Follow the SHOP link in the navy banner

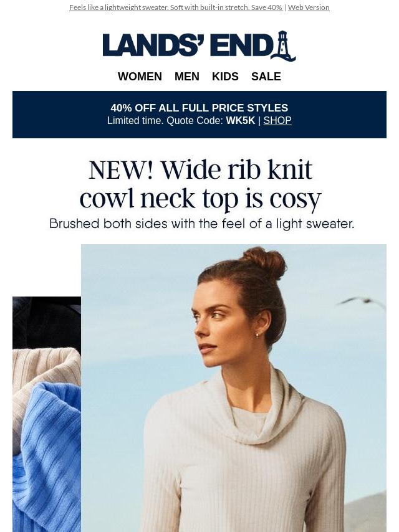(277, 120)
